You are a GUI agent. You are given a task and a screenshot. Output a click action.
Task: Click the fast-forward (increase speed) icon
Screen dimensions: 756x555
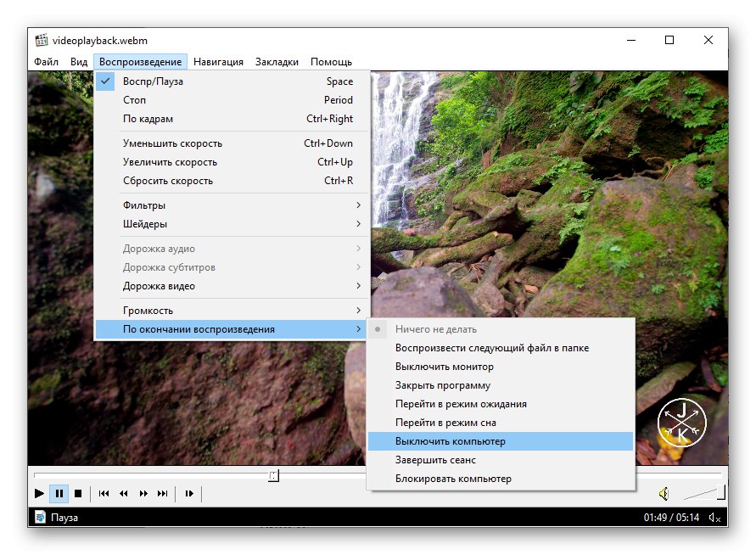click(x=143, y=493)
